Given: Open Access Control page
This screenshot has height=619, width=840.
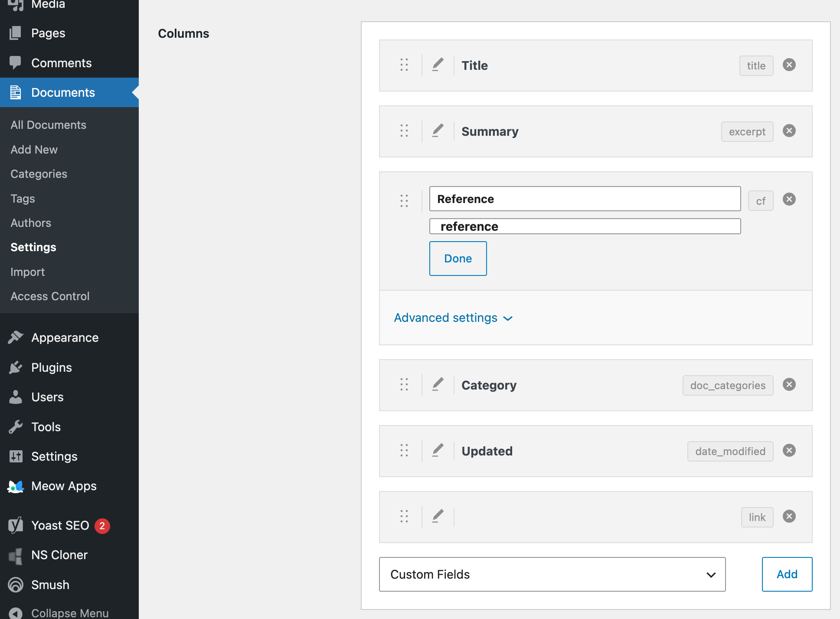Looking at the screenshot, I should 50,296.
